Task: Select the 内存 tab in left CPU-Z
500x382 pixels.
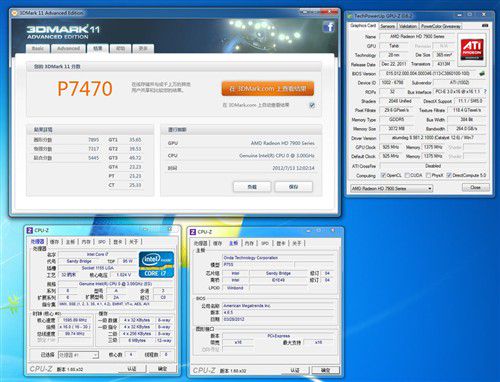Action: 86,242
